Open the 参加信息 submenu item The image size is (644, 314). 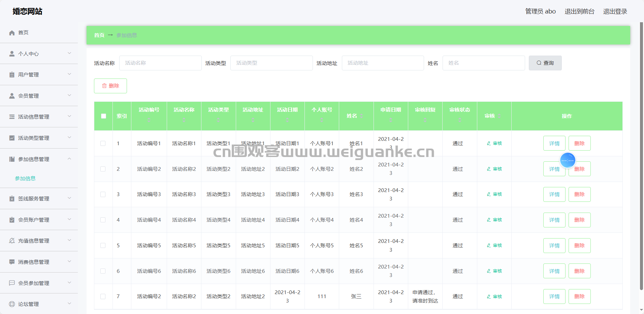click(25, 179)
